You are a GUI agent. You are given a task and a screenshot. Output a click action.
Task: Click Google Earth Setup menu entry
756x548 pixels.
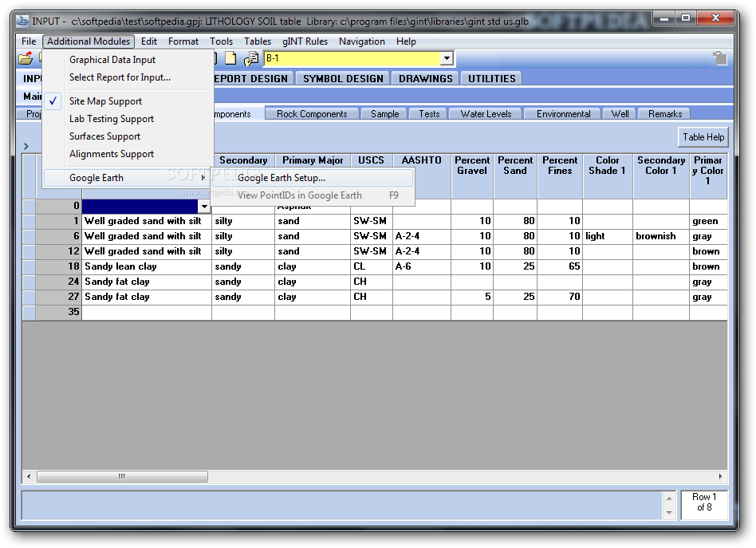coord(313,178)
